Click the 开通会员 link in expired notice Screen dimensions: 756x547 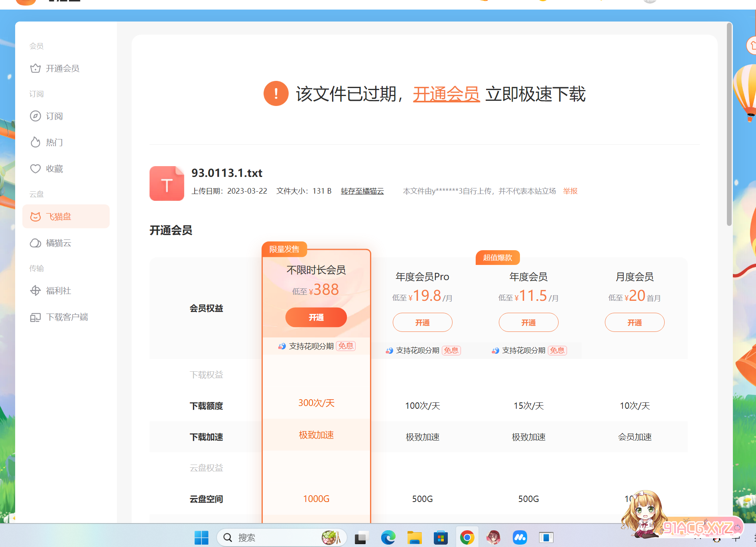point(446,94)
